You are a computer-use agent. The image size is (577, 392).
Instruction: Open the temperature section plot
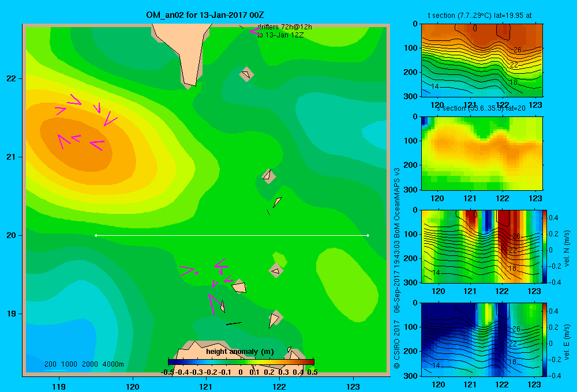(482, 61)
